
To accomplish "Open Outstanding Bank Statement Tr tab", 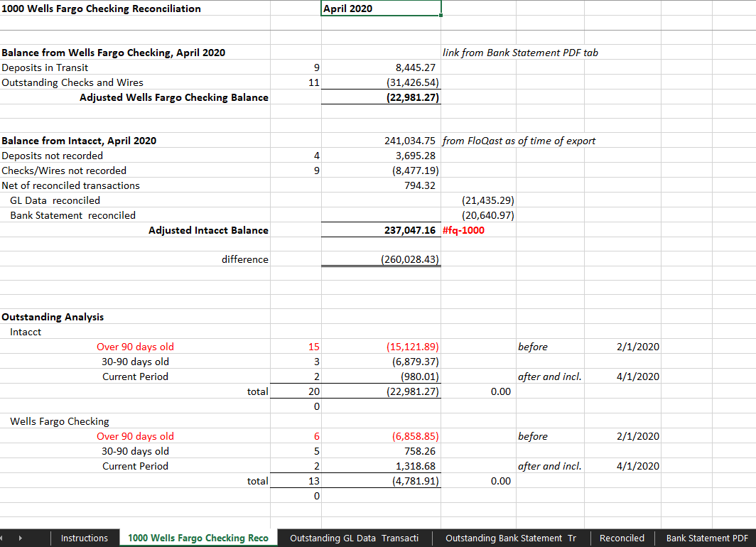I will [x=511, y=538].
